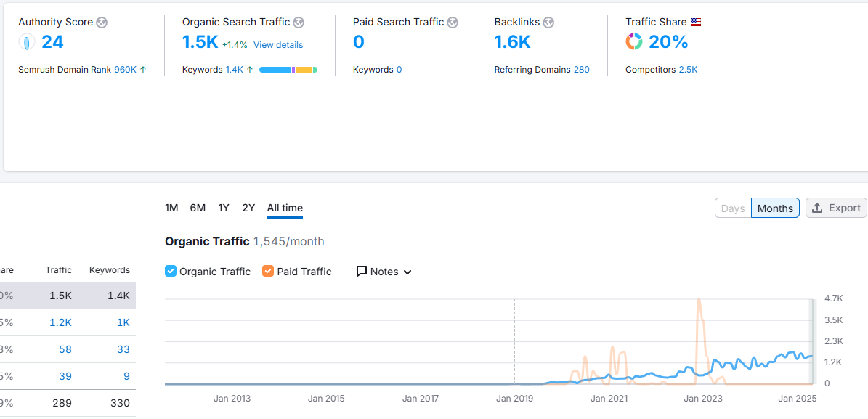
Task: Switch chart granularity to Months
Action: pos(775,208)
